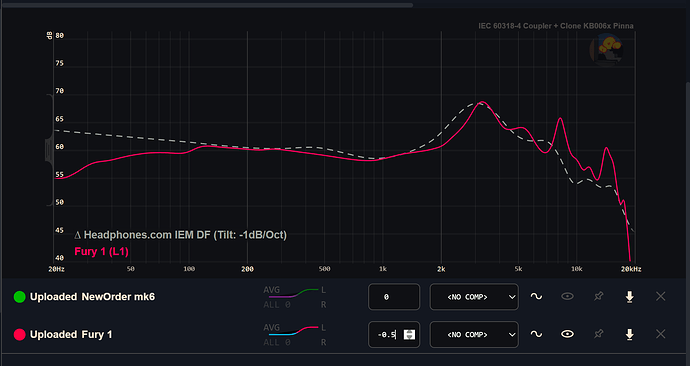Toggle the baseline wave icon for Fury 1

[536, 334]
